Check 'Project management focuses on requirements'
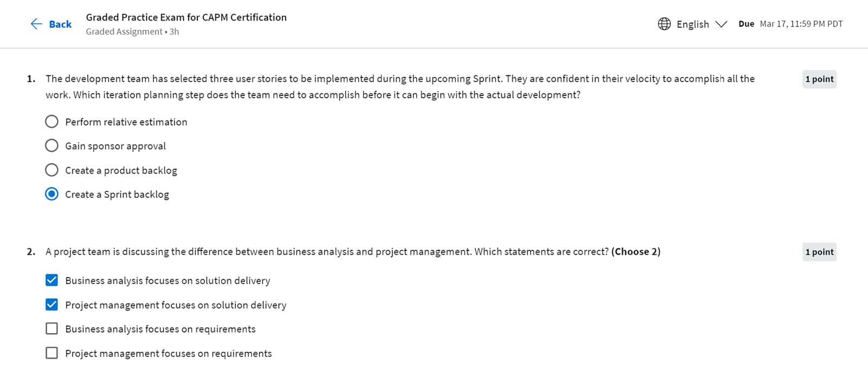The image size is (868, 379). tap(52, 352)
